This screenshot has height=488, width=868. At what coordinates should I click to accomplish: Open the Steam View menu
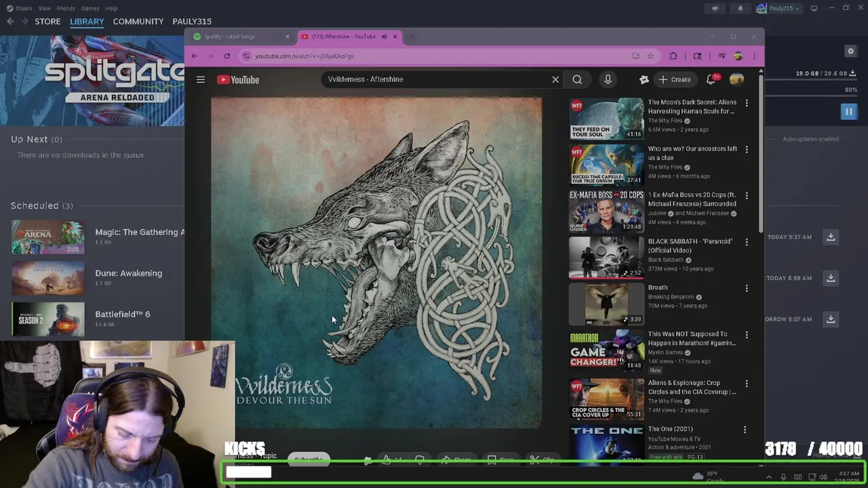point(44,8)
